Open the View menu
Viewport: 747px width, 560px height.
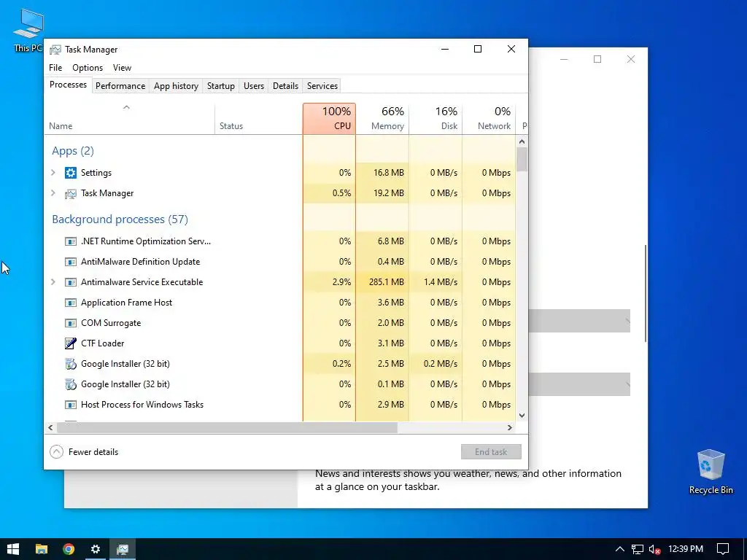[122, 68]
